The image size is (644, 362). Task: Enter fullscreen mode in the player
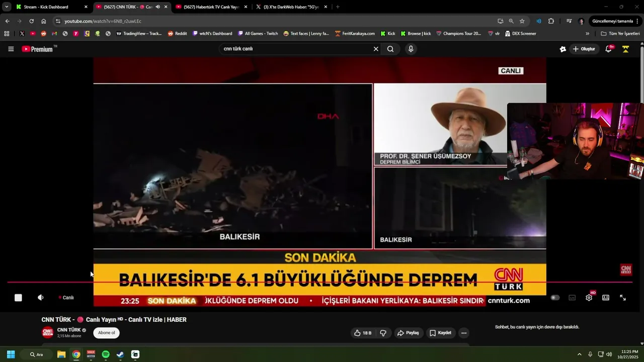pyautogui.click(x=622, y=298)
